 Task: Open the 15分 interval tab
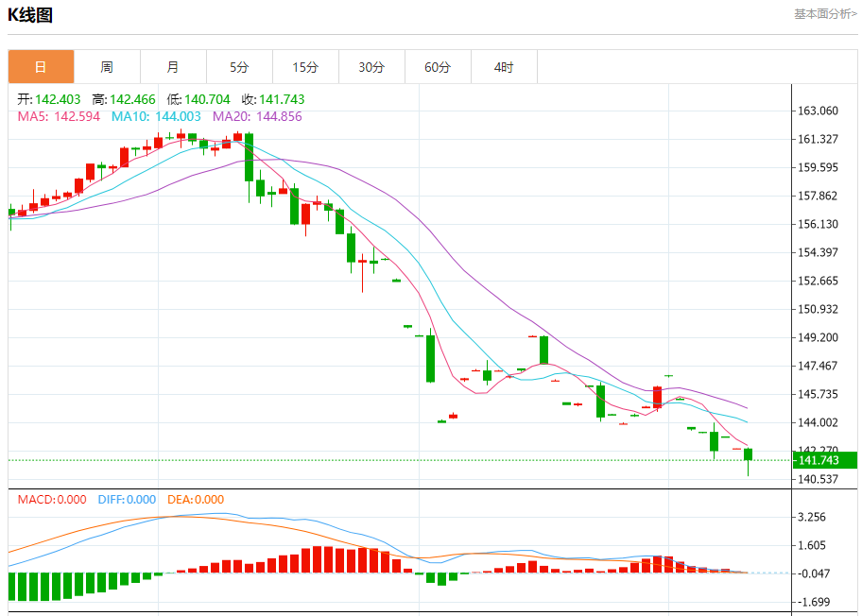[x=305, y=67]
